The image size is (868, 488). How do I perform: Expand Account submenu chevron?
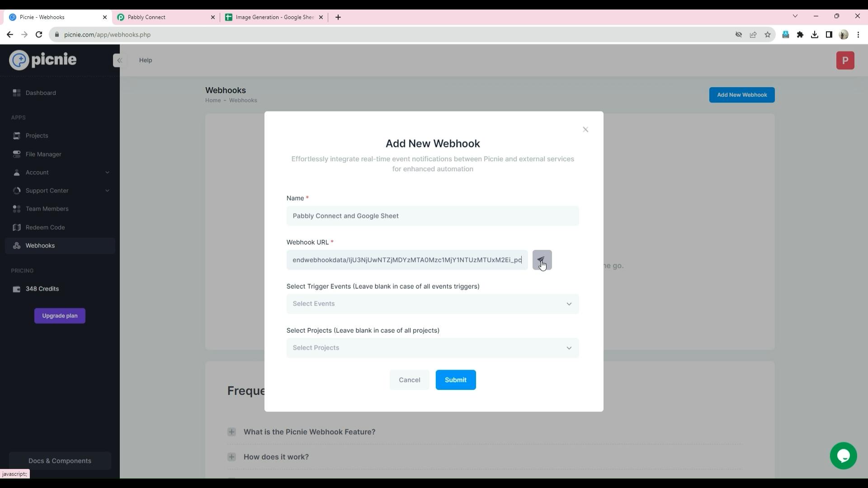[107, 173]
